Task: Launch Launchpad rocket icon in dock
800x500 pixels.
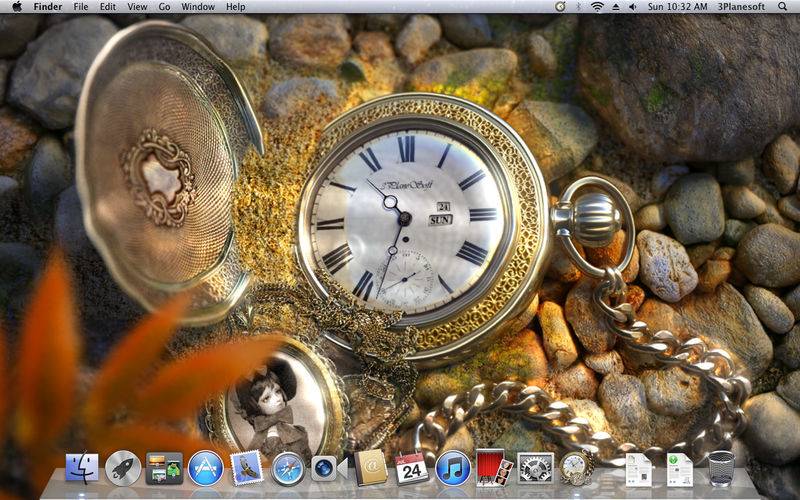Action: [123, 468]
